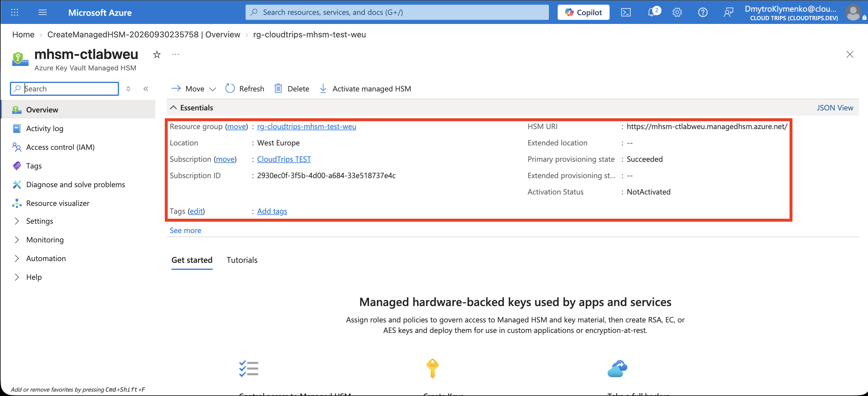Open rg-cloudtrips-mhsm-test-weu resource group link
The height and width of the screenshot is (396, 868).
point(307,126)
